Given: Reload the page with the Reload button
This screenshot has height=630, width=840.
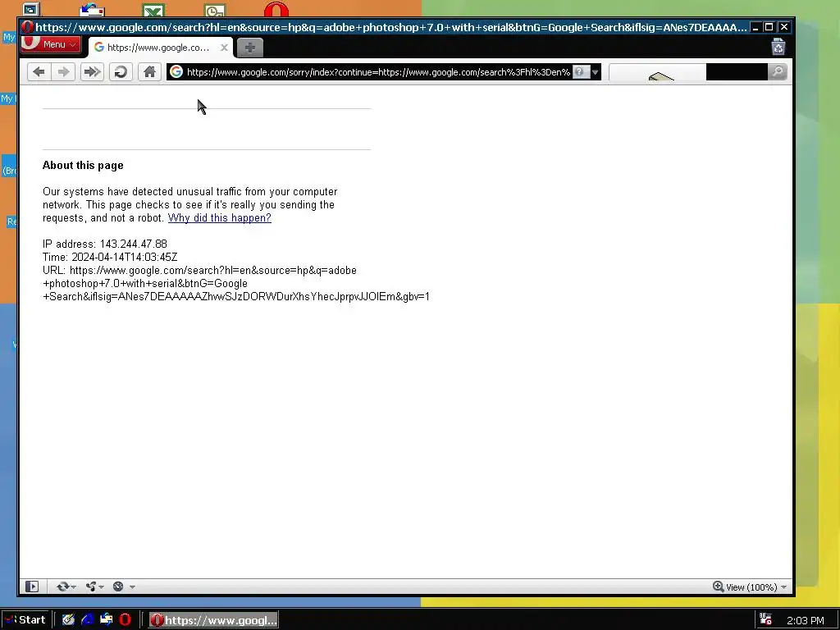Looking at the screenshot, I should click(x=121, y=72).
